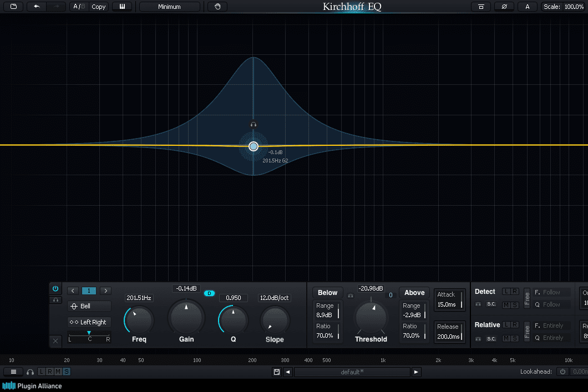This screenshot has width=588, height=392.
Task: Toggle the Lookahead power button
Action: 562,372
